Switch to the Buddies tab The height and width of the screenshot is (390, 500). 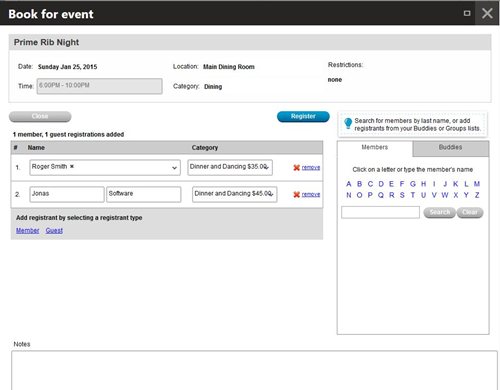[x=450, y=147]
